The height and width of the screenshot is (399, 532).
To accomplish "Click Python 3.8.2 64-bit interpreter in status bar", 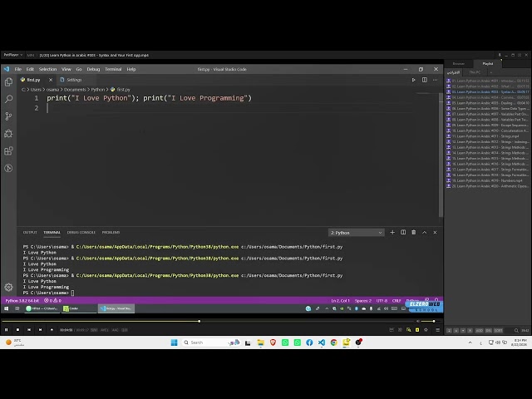I will pos(22,301).
